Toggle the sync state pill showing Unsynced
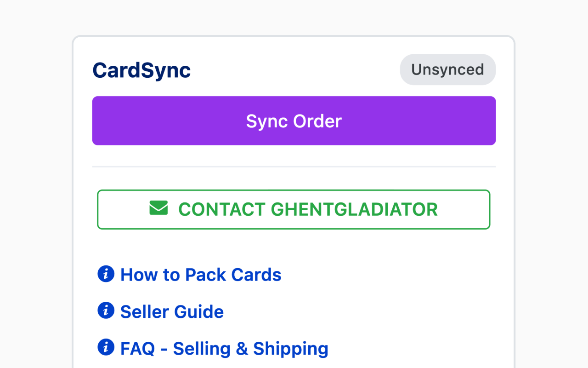 448,69
